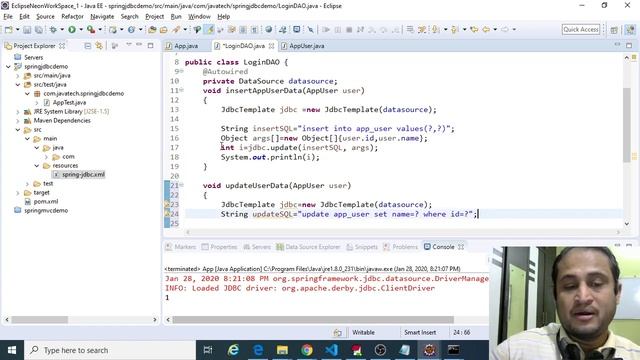Expand Maven Dependencies node
The width and height of the screenshot is (640, 360).
click(x=18, y=120)
